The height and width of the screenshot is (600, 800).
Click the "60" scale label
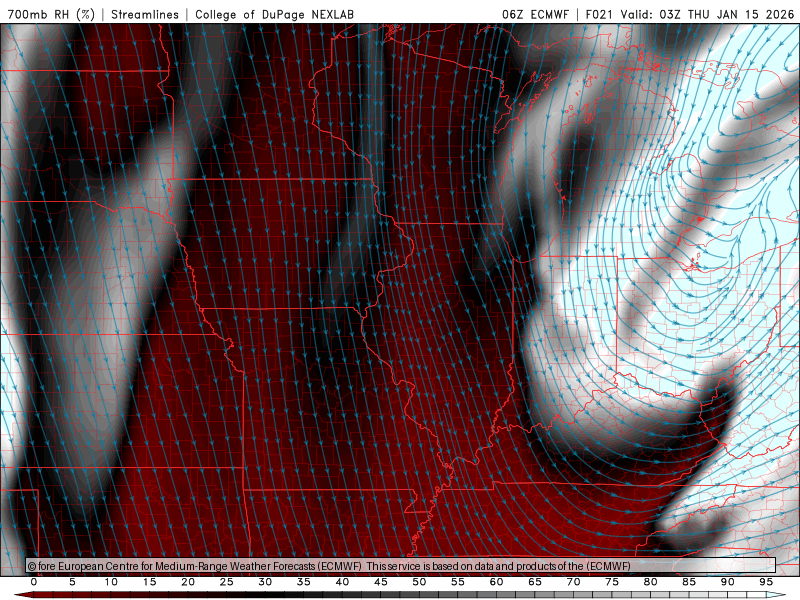pos(496,582)
